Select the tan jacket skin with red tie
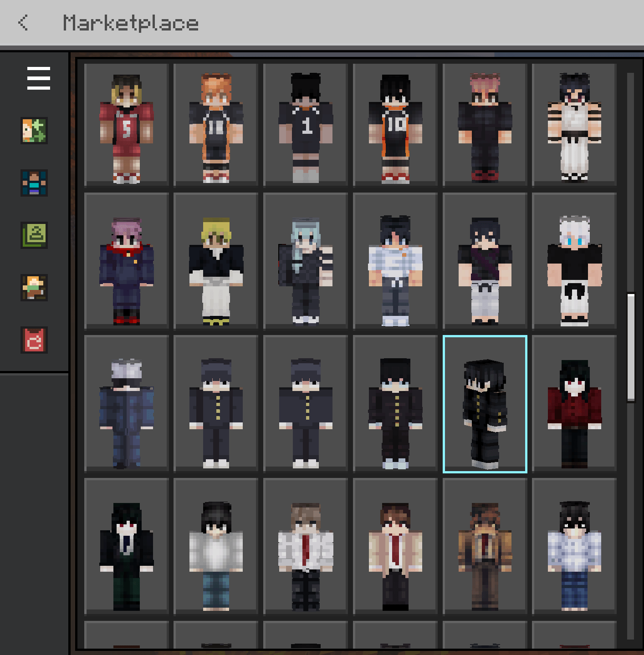644x655 pixels. pyautogui.click(x=395, y=547)
